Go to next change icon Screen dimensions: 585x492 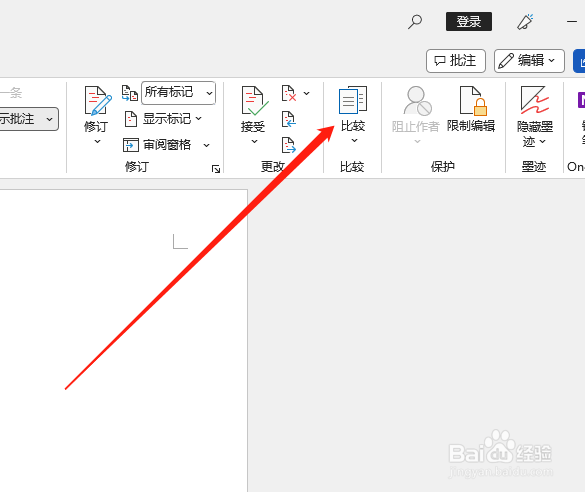coord(289,145)
